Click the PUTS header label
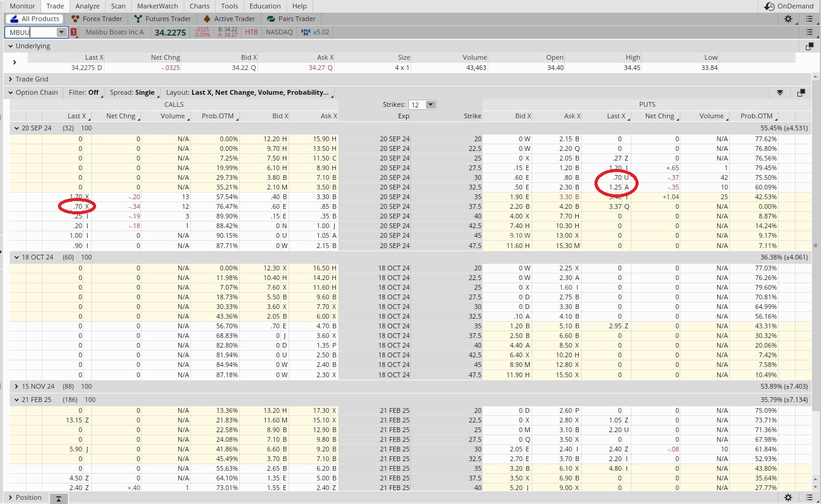The image size is (821, 504). (x=646, y=104)
